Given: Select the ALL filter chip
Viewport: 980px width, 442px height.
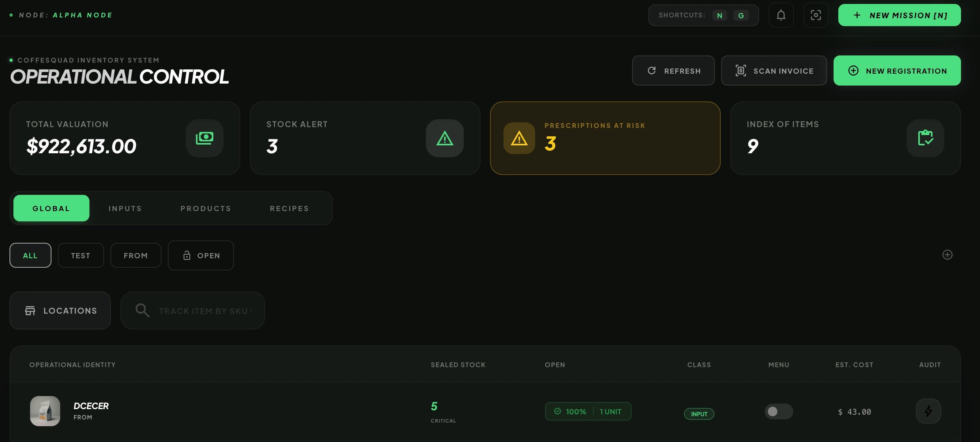Looking at the screenshot, I should click(x=30, y=255).
